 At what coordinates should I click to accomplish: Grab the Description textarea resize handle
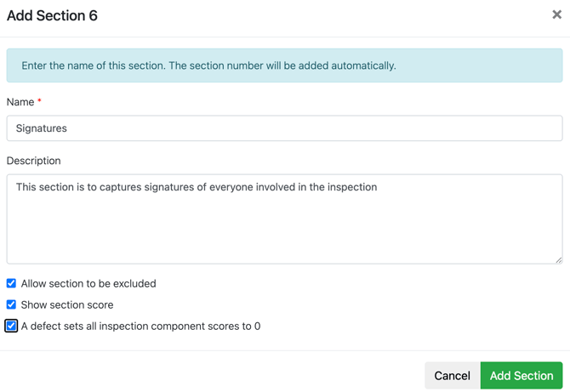pos(559,260)
